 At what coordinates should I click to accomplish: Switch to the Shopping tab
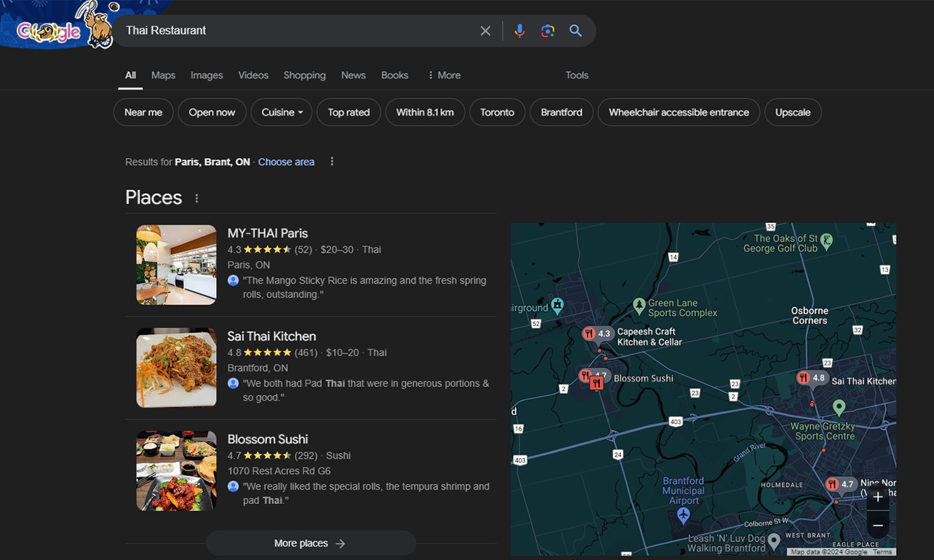click(305, 75)
